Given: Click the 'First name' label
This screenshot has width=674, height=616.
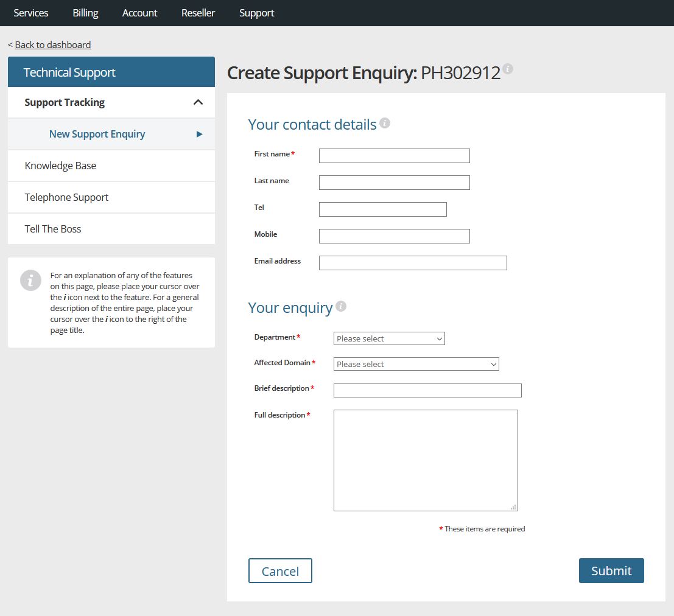Looking at the screenshot, I should [x=272, y=154].
